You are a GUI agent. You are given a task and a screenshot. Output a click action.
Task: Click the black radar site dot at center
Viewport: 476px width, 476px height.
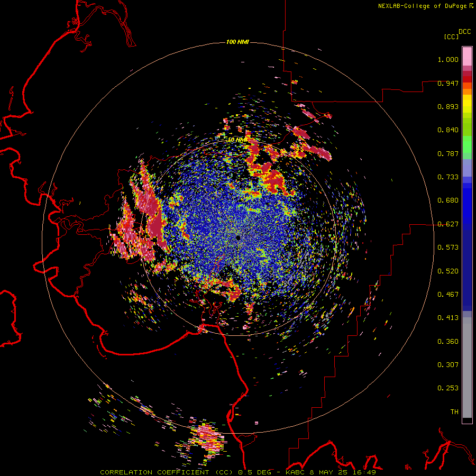239,237
